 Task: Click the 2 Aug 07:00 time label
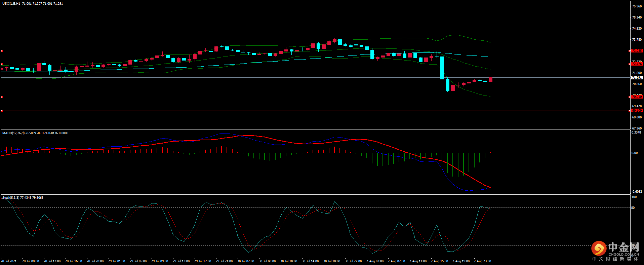pos(396,261)
